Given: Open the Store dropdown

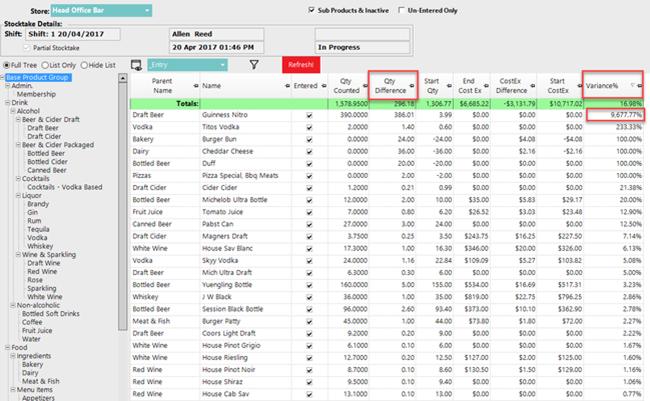Looking at the screenshot, I should click(147, 10).
